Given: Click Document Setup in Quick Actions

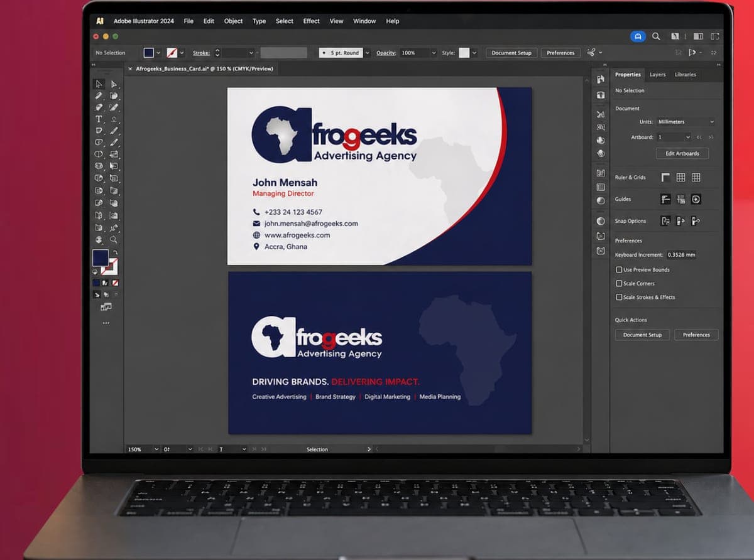Looking at the screenshot, I should tap(642, 335).
